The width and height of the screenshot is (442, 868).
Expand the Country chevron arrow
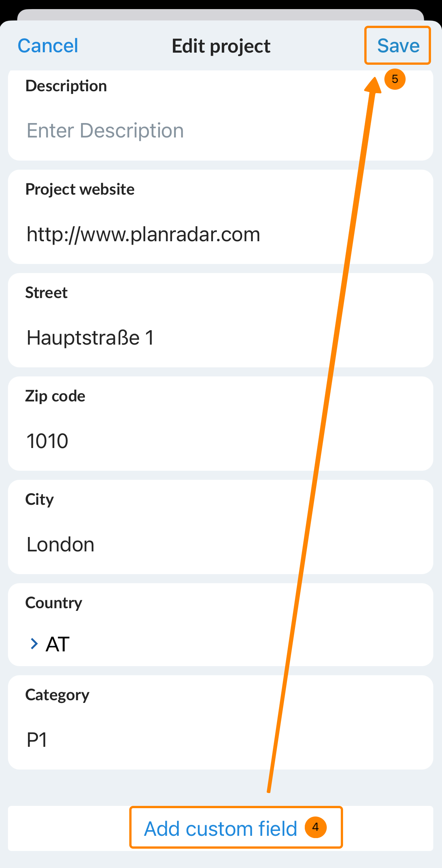[34, 644]
